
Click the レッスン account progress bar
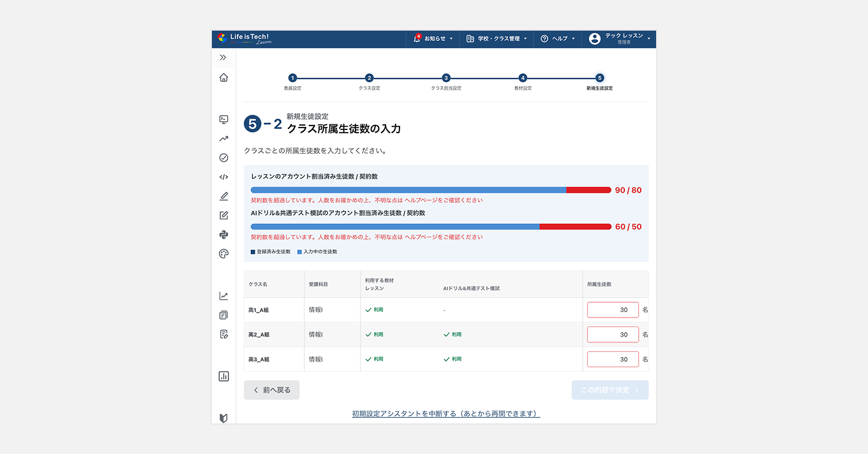coord(431,190)
